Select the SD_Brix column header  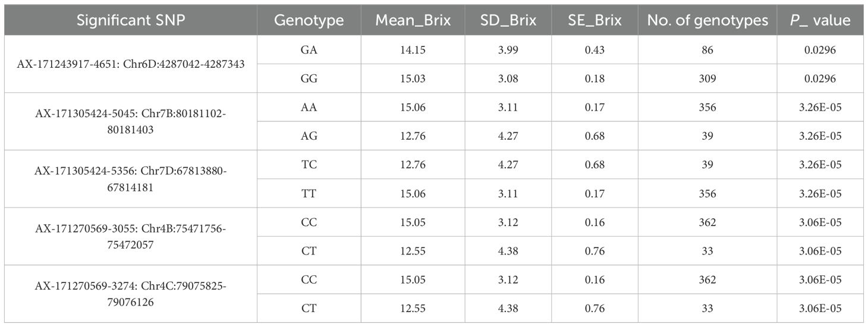tap(508, 20)
